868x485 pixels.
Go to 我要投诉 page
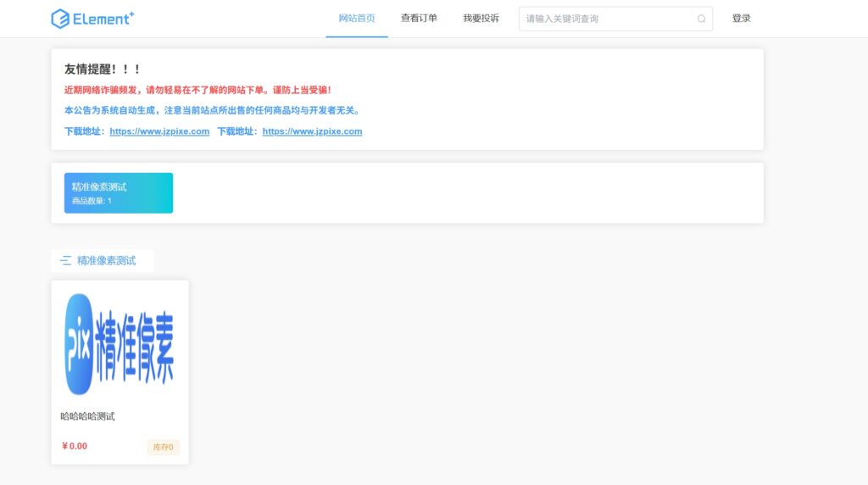click(481, 19)
